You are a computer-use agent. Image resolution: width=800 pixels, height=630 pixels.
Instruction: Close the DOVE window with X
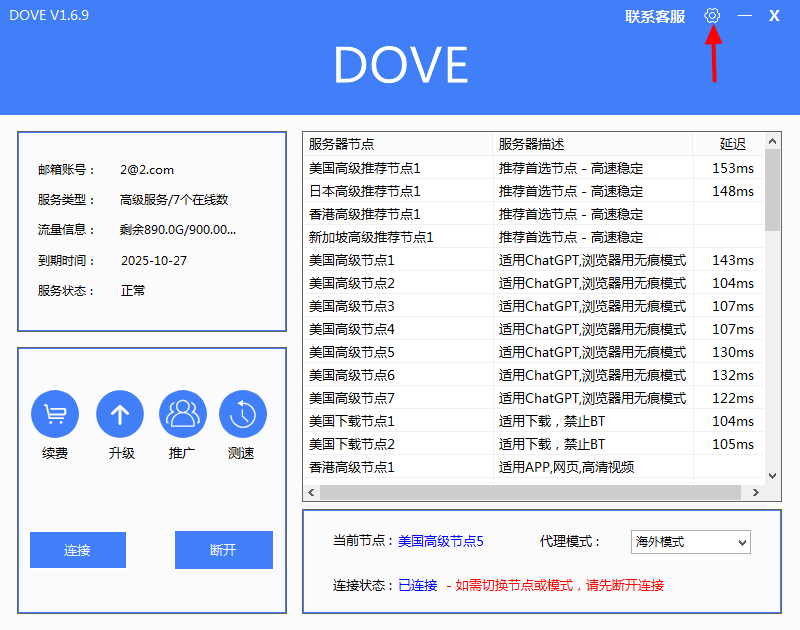tap(774, 16)
